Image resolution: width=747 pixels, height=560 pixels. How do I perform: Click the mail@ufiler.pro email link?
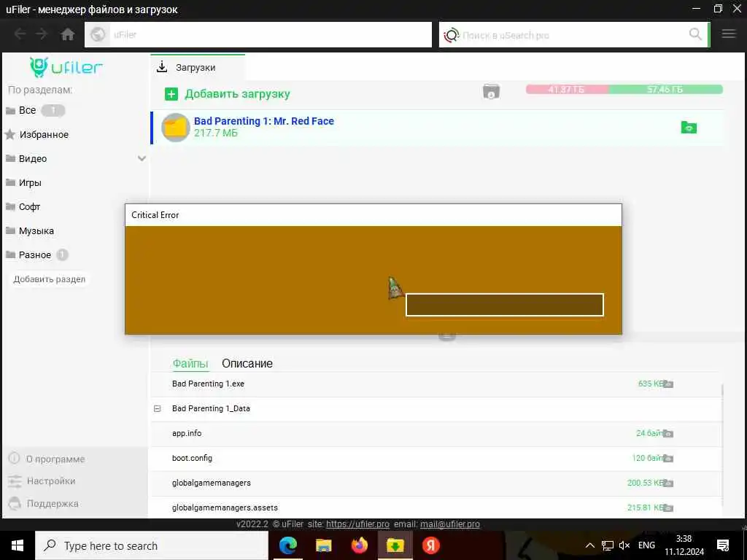coord(449,524)
